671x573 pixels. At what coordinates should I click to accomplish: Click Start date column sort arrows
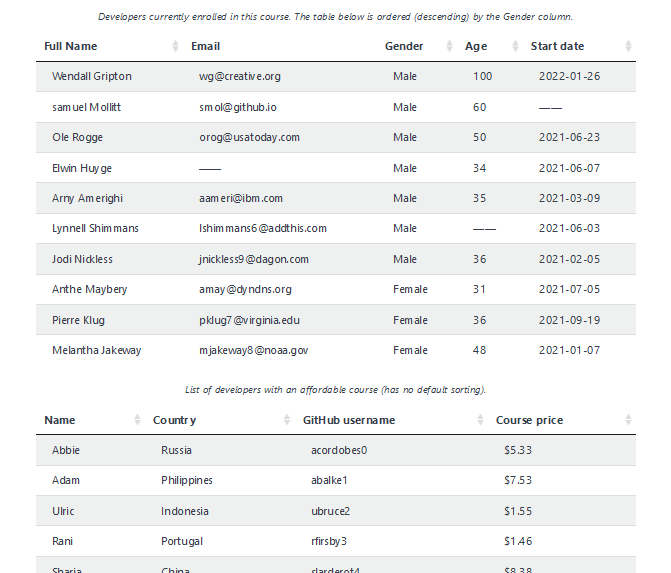point(628,47)
